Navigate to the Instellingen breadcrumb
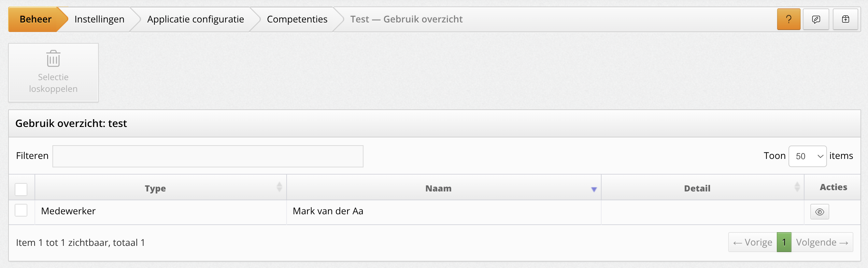This screenshot has width=868, height=268. click(99, 20)
